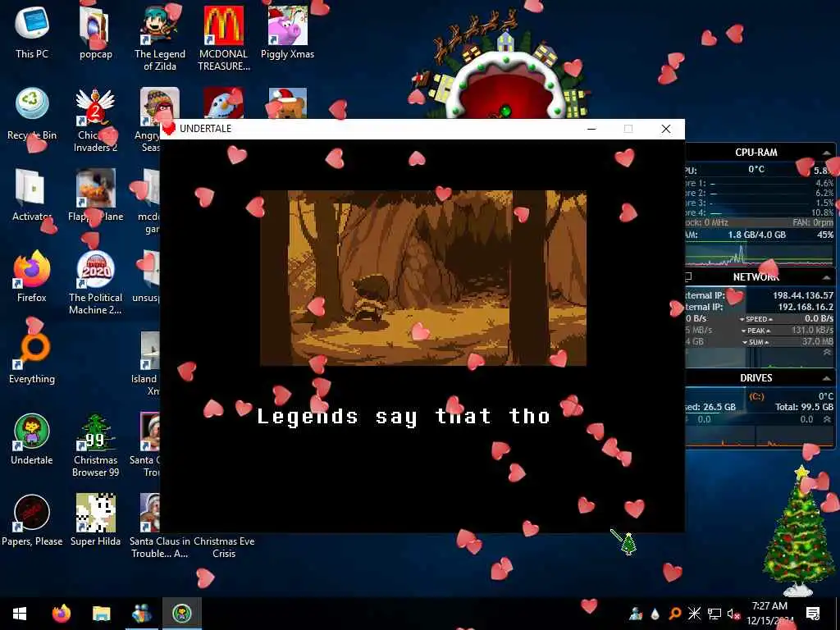Click the CPU usage history graph

tap(760, 254)
